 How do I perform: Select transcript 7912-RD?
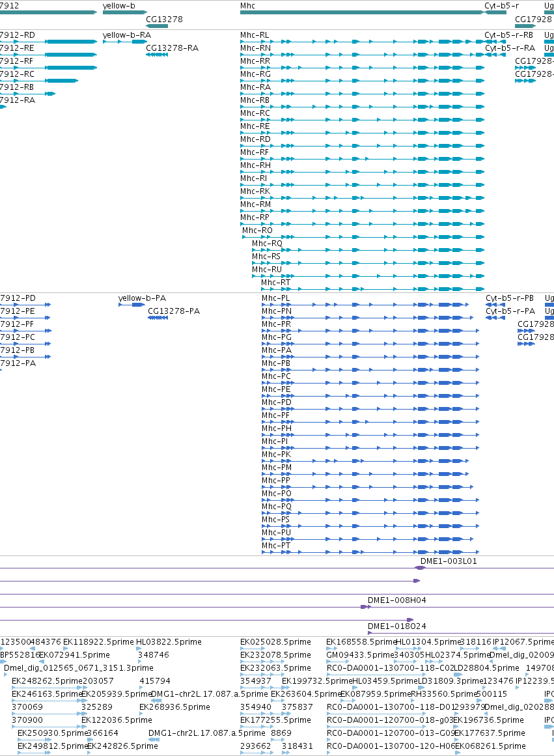point(18,35)
